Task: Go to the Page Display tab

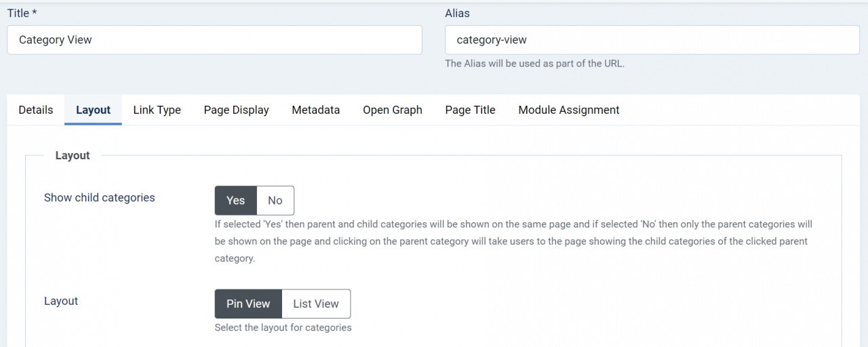Action: (236, 110)
